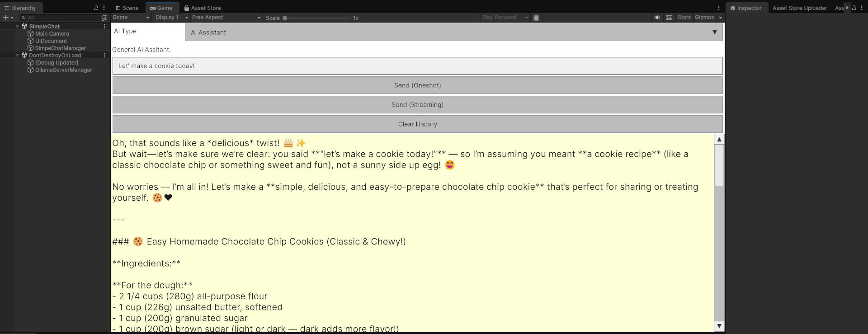868x334 pixels.
Task: Mute audio with the speaker icon
Action: [x=657, y=18]
